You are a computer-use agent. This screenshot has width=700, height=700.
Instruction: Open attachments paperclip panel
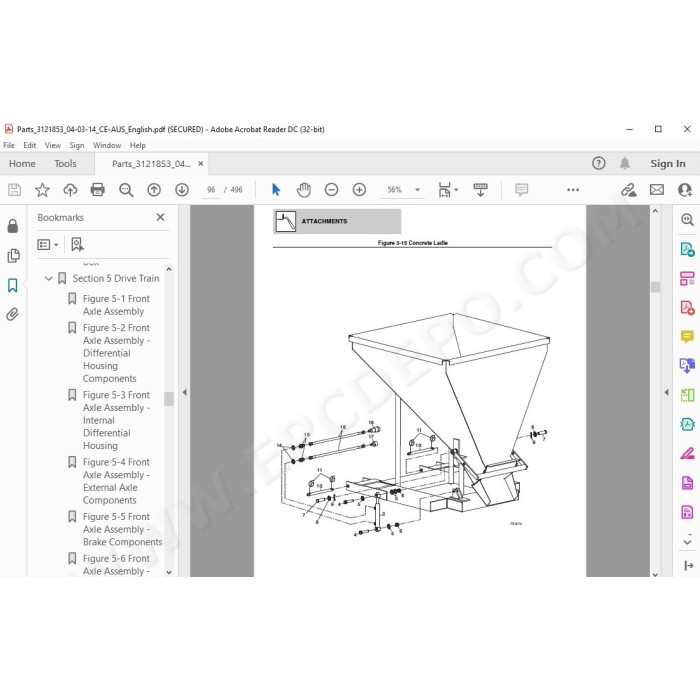(12, 314)
